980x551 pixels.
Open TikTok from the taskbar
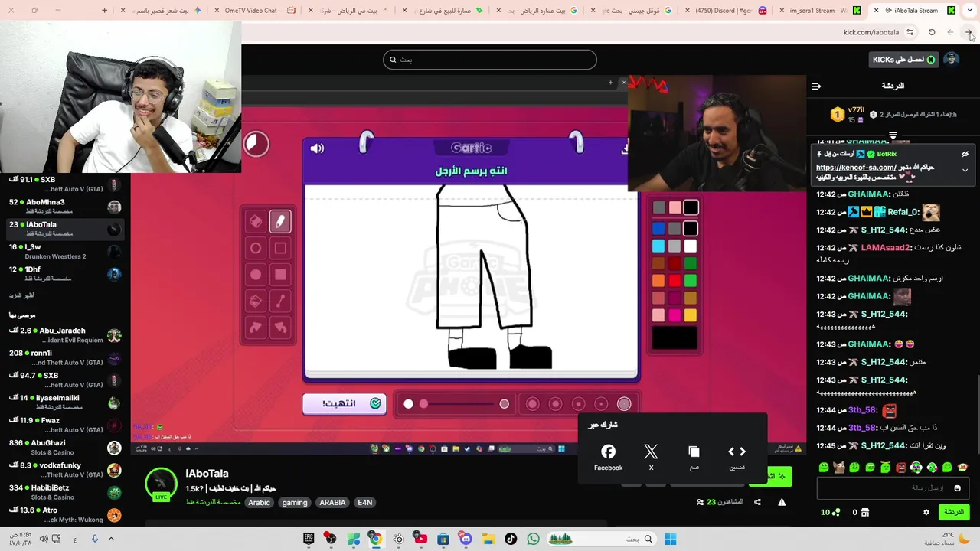[x=511, y=539]
